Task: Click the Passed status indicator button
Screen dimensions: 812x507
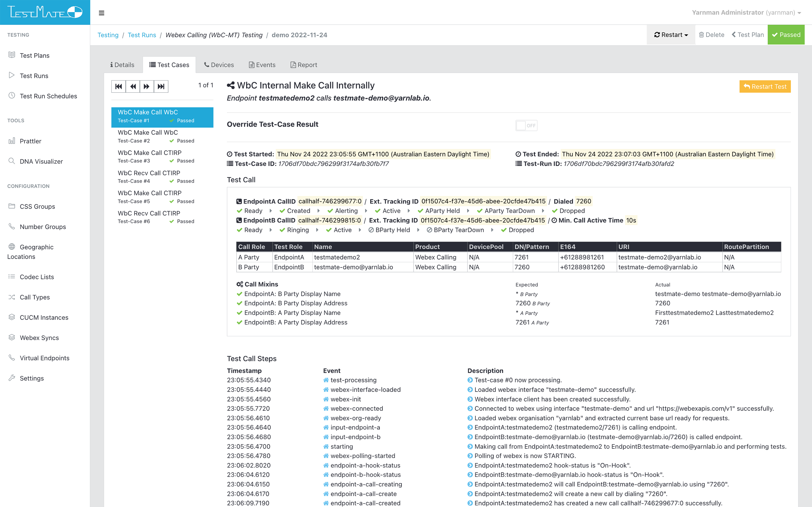Action: click(786, 34)
